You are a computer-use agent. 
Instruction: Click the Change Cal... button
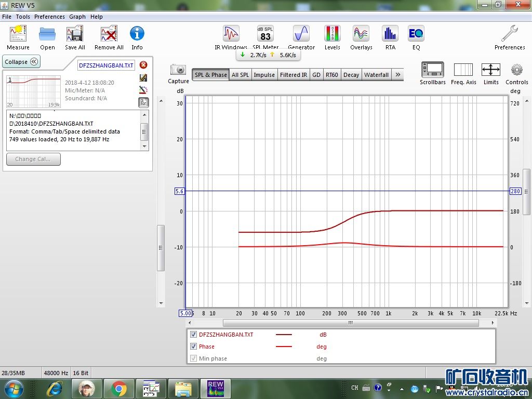33,159
